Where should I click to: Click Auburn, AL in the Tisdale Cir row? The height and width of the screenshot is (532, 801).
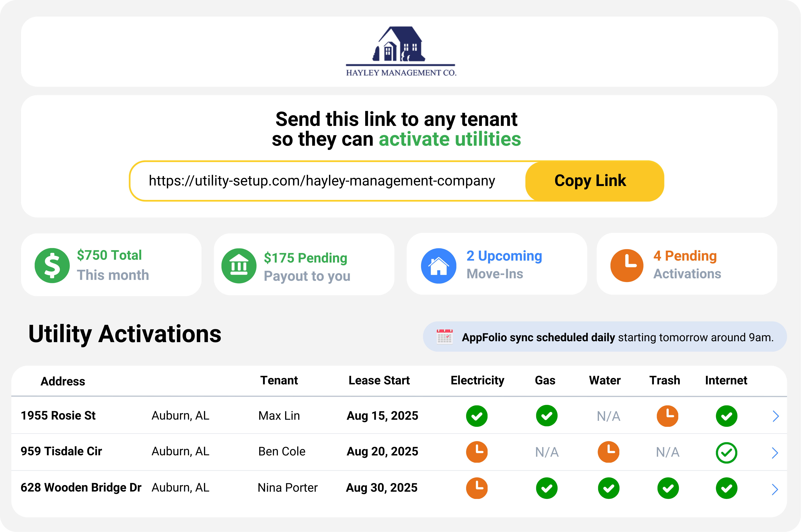point(180,452)
